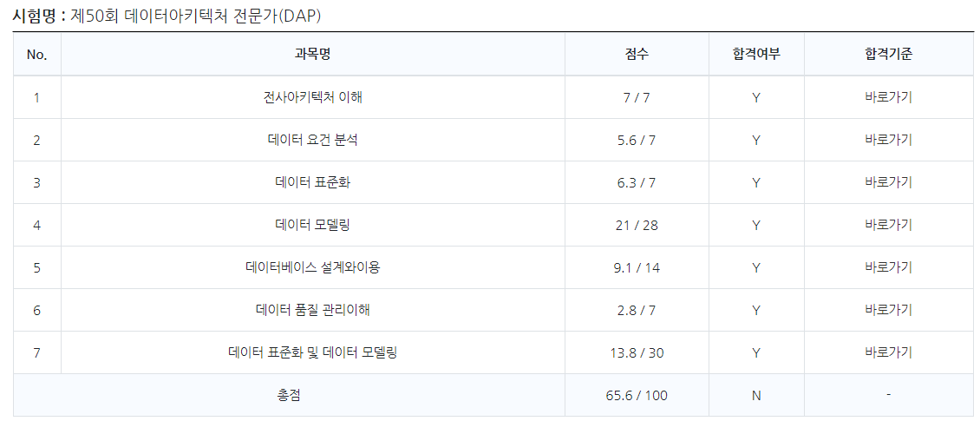The height and width of the screenshot is (421, 980).
Task: Click the No. column header
Action: coord(37,55)
